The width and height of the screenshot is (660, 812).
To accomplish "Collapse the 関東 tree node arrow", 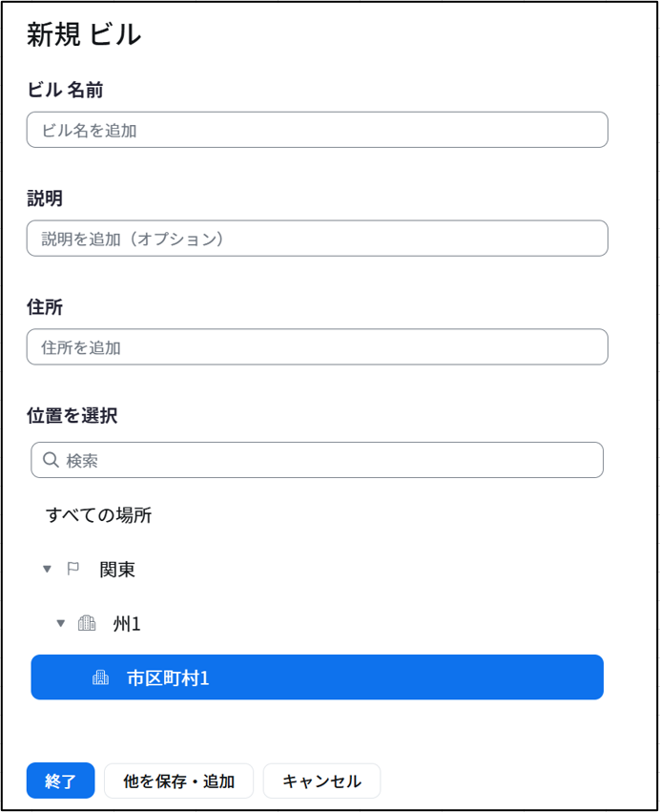I will click(x=47, y=570).
